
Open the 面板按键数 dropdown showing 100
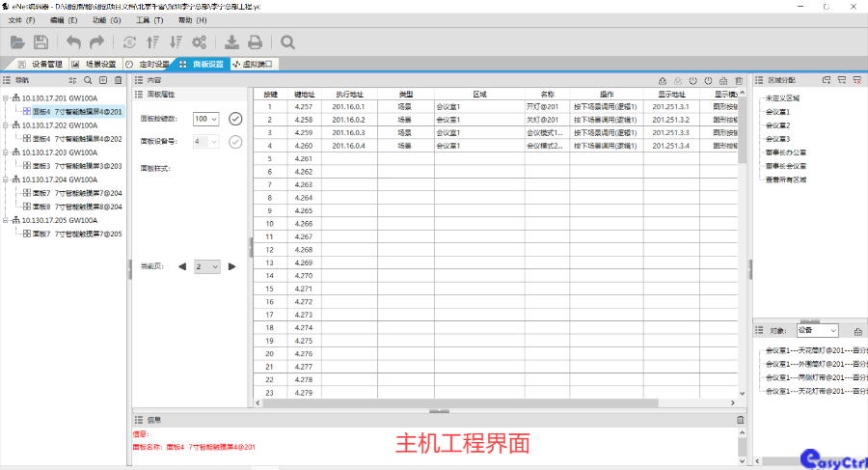pos(206,119)
